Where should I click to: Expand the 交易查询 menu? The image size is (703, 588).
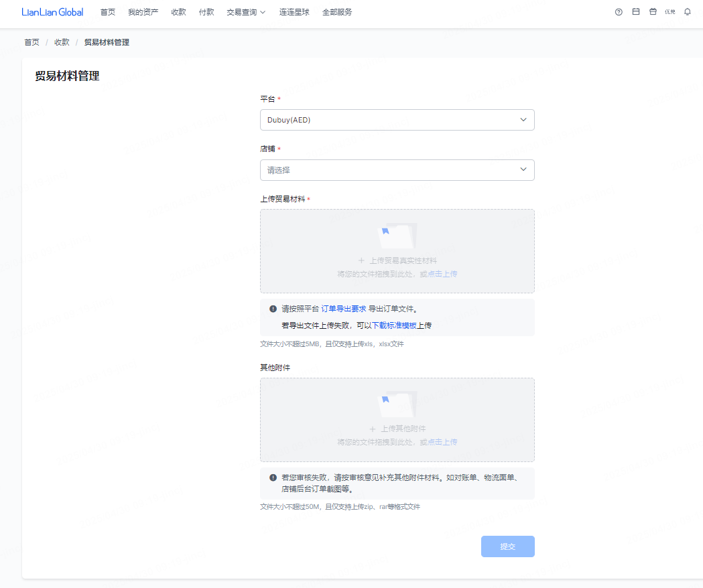click(246, 12)
